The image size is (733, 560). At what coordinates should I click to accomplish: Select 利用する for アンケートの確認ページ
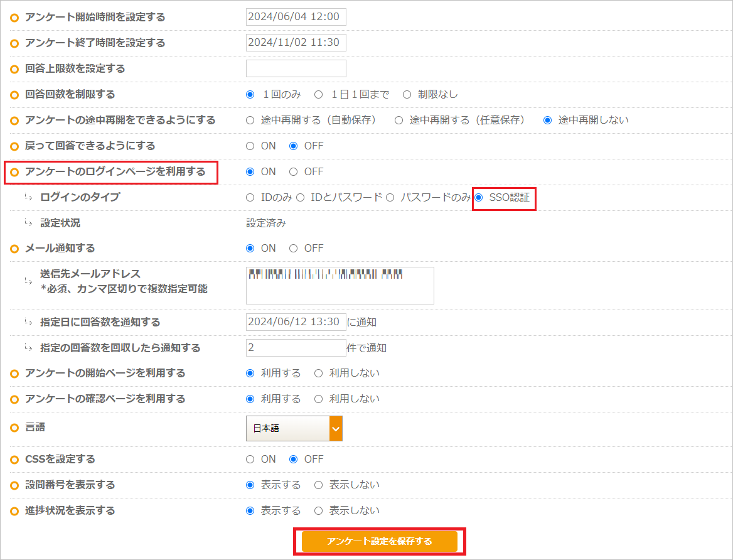(x=250, y=399)
